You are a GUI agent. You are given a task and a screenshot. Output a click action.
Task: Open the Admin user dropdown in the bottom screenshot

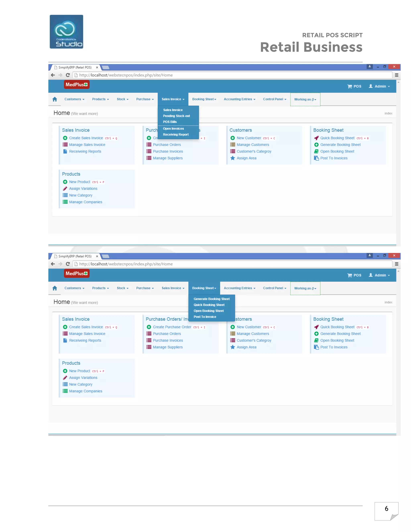coord(379,275)
